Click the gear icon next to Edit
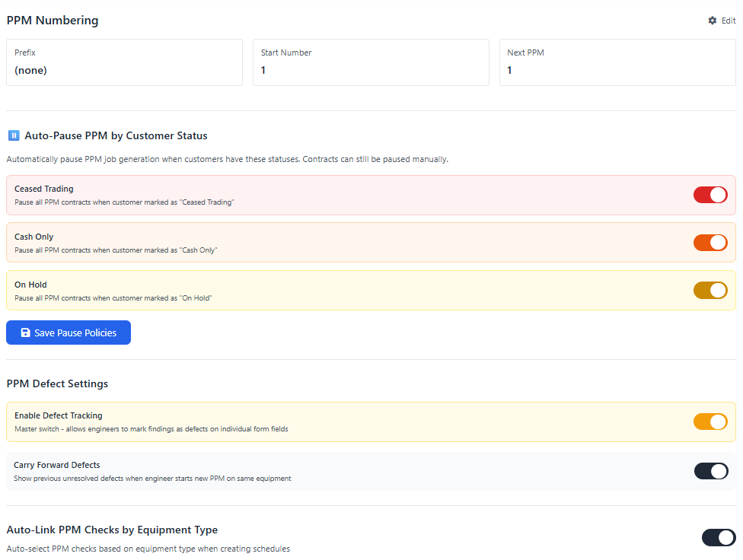Viewport: 743px width, 560px height. [713, 21]
